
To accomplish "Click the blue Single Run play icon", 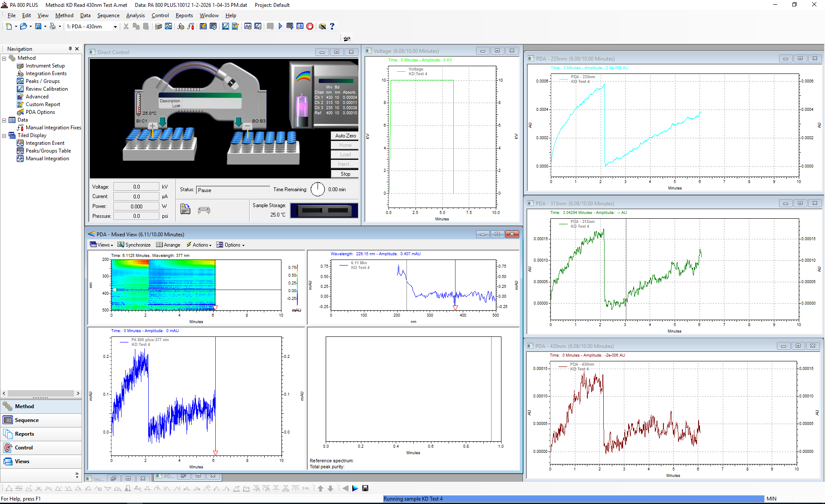I will 280,26.
